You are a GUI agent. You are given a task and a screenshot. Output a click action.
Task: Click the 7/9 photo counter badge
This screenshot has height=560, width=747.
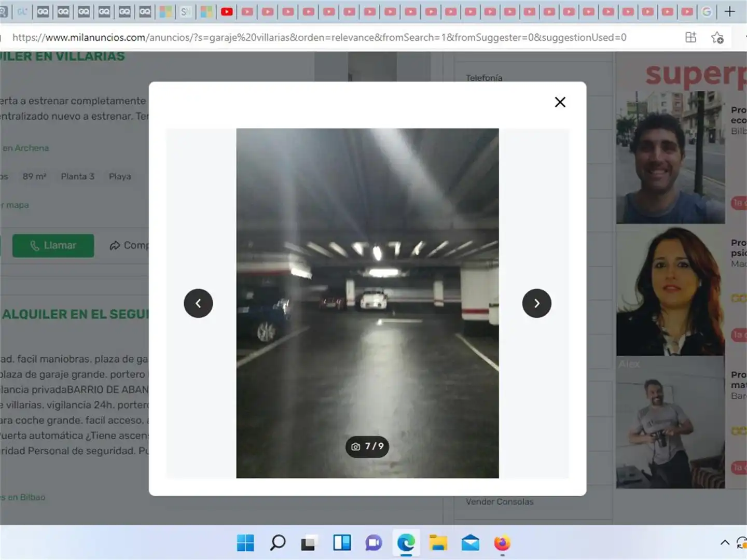367,446
